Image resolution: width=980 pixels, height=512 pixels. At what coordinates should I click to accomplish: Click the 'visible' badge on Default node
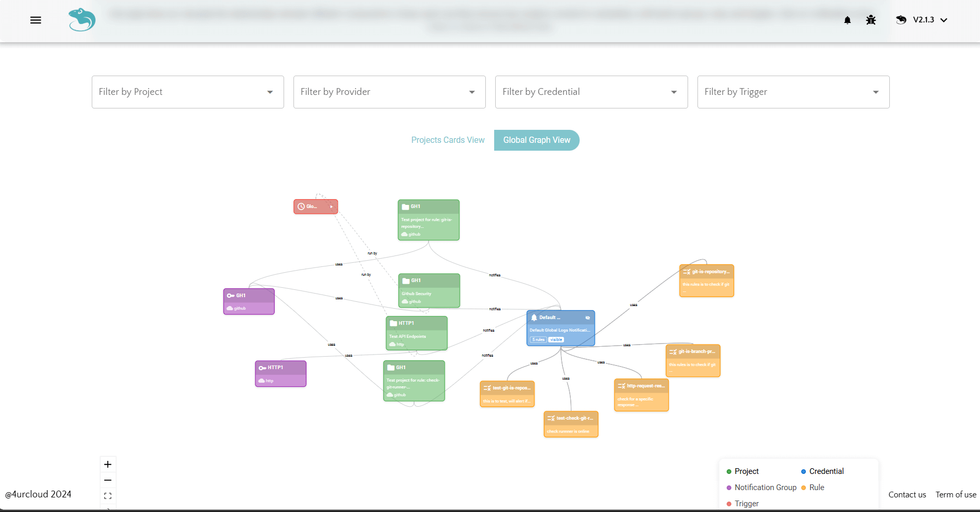[x=556, y=339]
